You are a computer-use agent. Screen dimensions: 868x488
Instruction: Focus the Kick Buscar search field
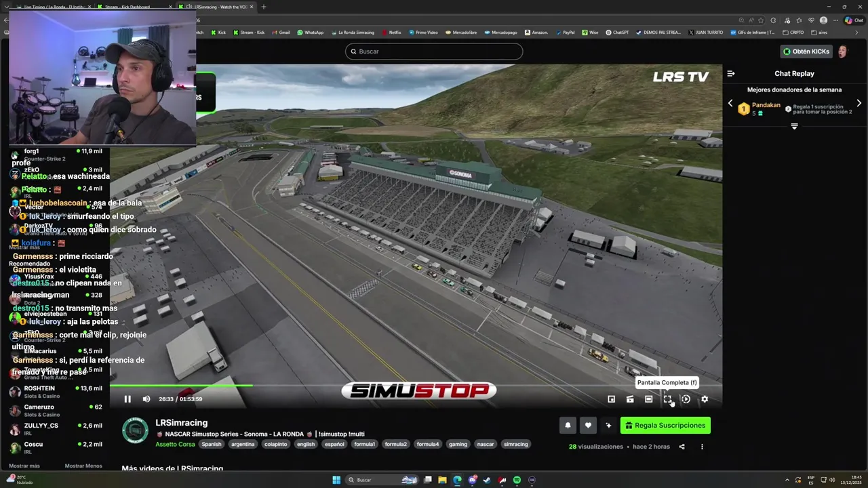[x=434, y=52]
